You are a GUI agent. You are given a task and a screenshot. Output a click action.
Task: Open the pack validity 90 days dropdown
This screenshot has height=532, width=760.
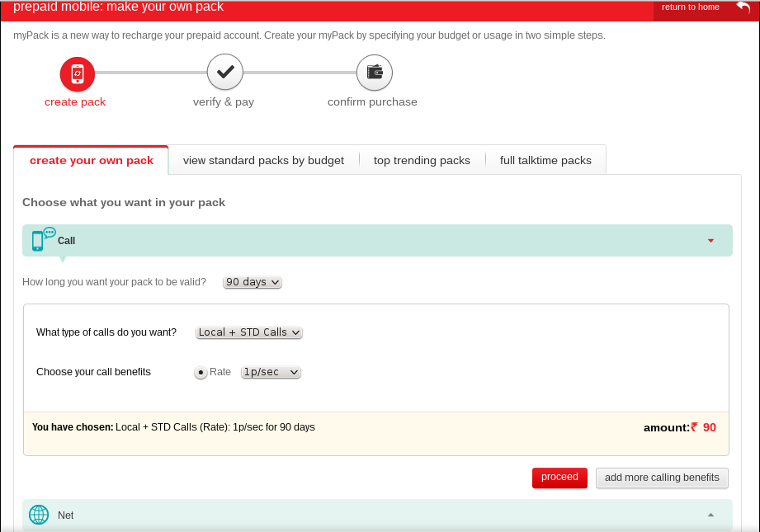click(x=253, y=282)
